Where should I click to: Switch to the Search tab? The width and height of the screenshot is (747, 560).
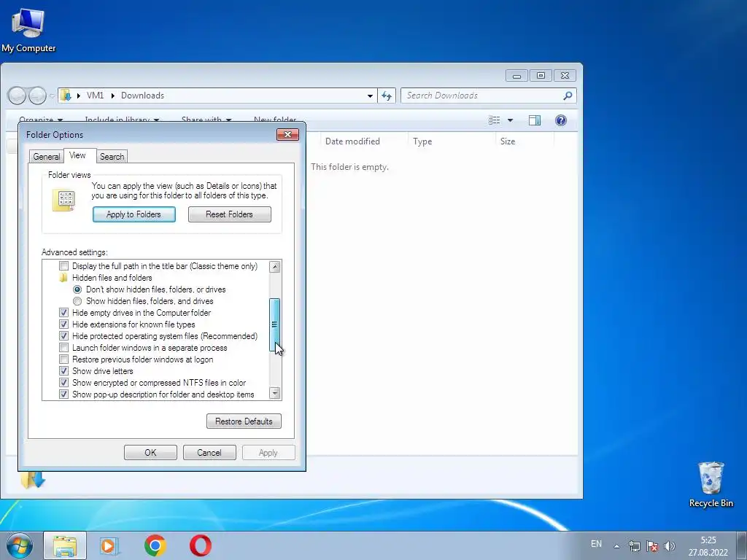[112, 157]
